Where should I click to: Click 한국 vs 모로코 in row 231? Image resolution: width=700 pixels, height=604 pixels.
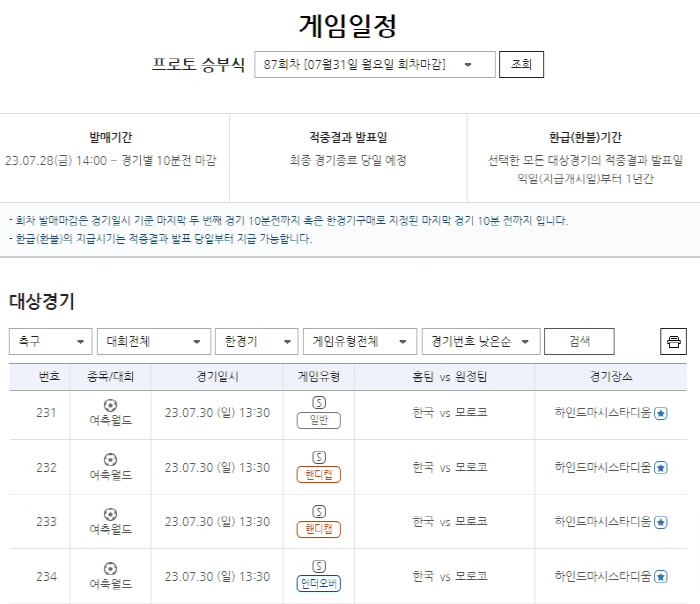[x=450, y=413]
